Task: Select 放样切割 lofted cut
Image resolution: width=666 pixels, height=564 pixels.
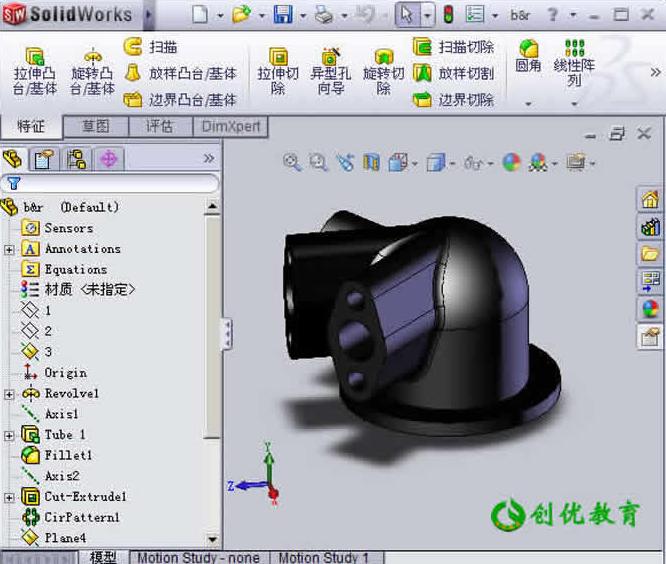Action: [x=453, y=73]
